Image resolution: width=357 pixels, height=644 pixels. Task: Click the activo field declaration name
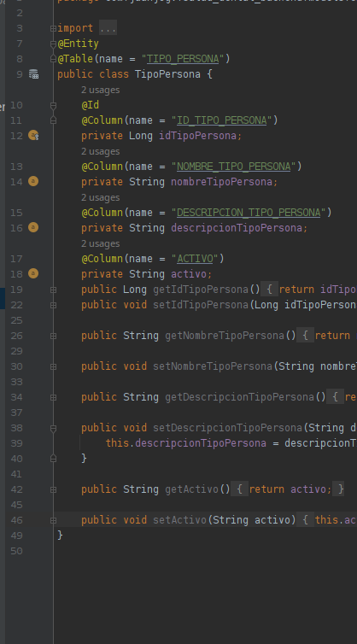tap(189, 273)
